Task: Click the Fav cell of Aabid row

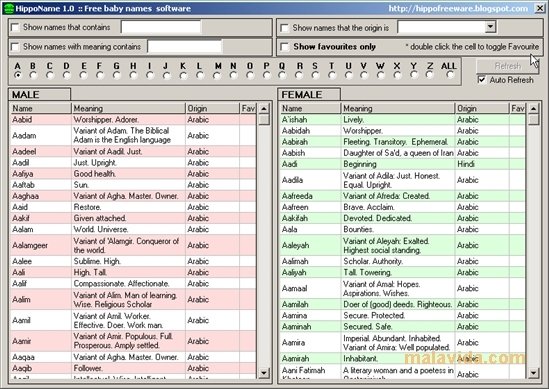Action: click(248, 119)
